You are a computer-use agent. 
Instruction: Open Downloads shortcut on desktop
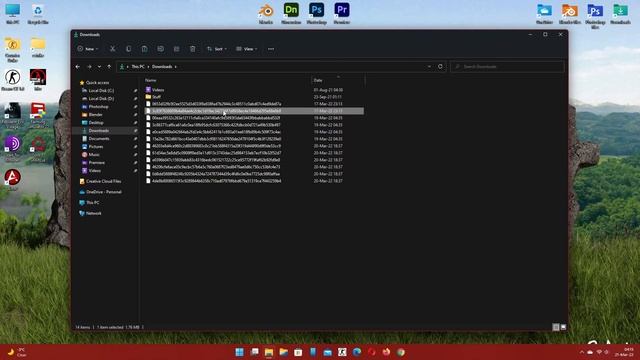coord(620,13)
